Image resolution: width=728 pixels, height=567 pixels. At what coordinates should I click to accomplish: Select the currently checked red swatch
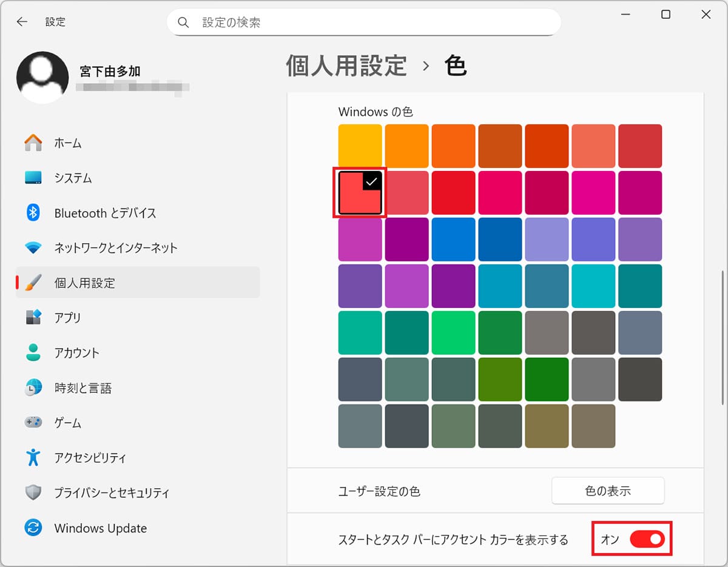coord(360,192)
